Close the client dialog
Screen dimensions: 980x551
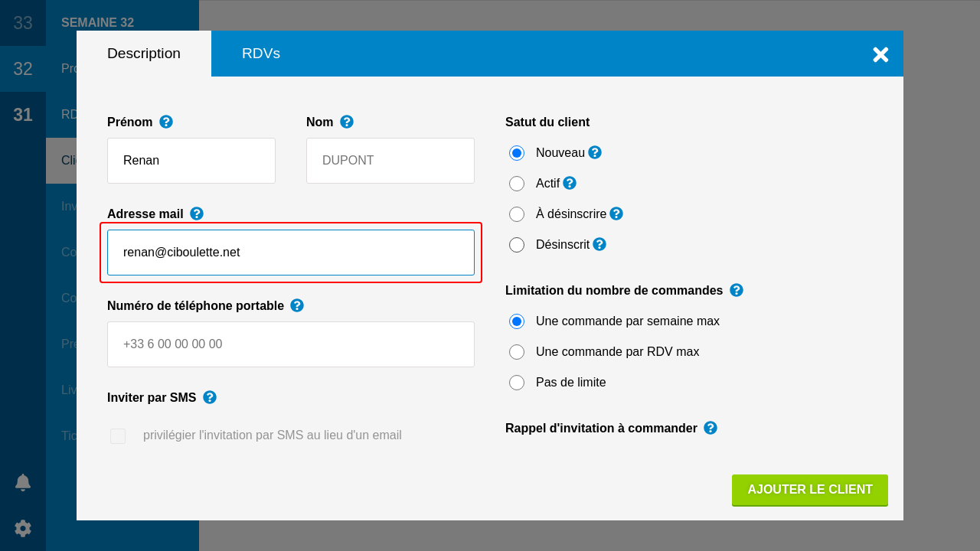coord(880,54)
